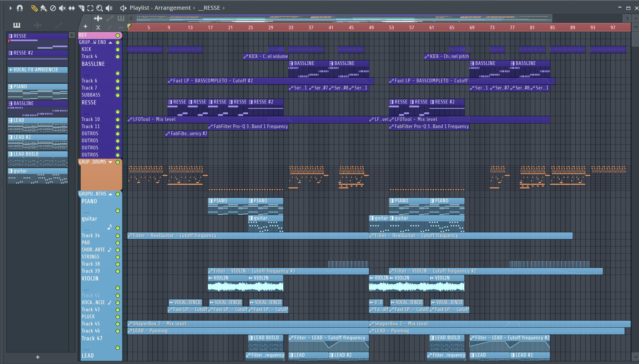Click the crossed-arrows X icon above track list
This screenshot has width=639, height=364.
pos(98,27)
